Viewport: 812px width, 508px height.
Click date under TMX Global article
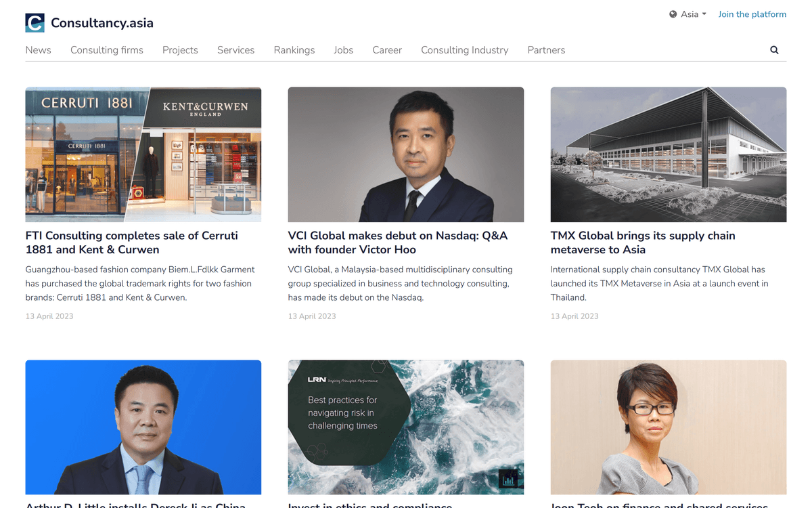pyautogui.click(x=574, y=316)
